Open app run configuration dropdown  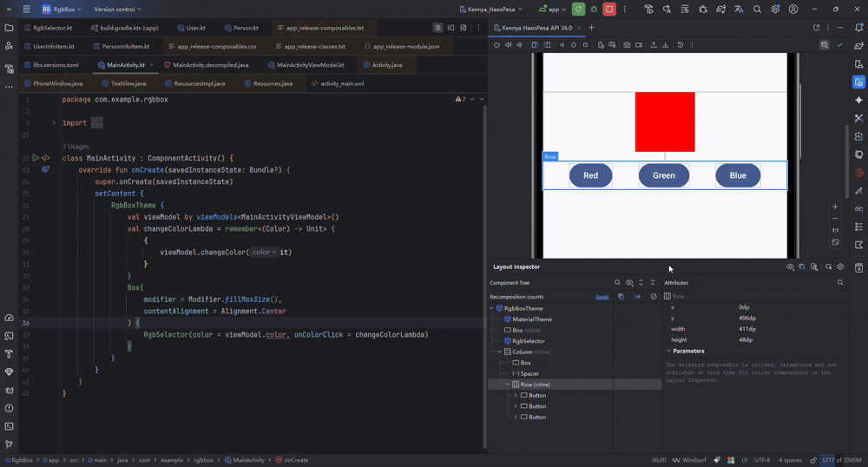tap(552, 10)
